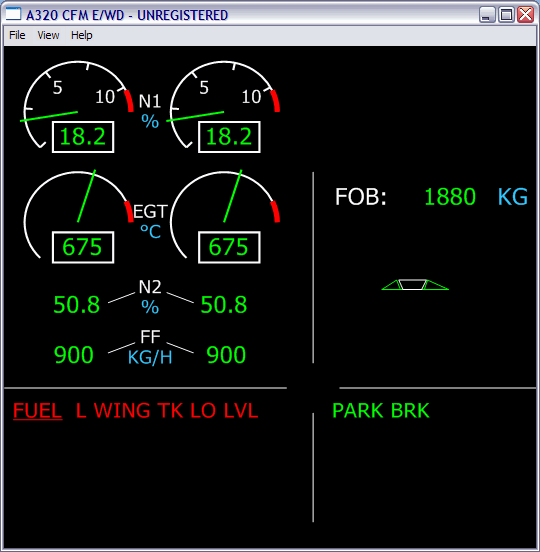540x552 pixels.
Task: Click the N2 label
Action: click(x=150, y=287)
